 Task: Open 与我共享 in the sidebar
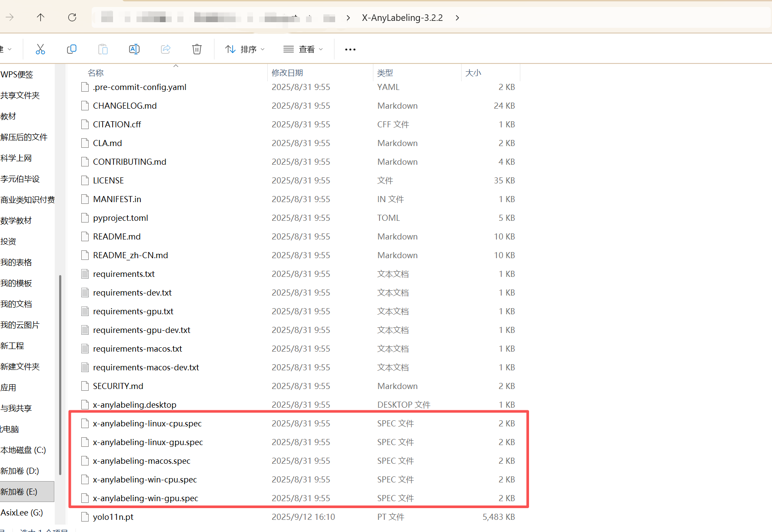16,409
